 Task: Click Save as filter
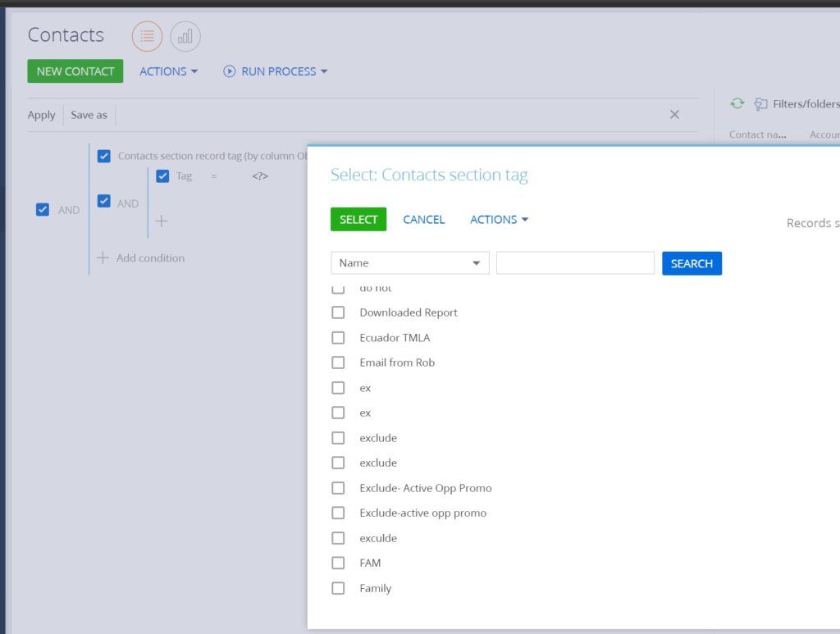click(89, 115)
